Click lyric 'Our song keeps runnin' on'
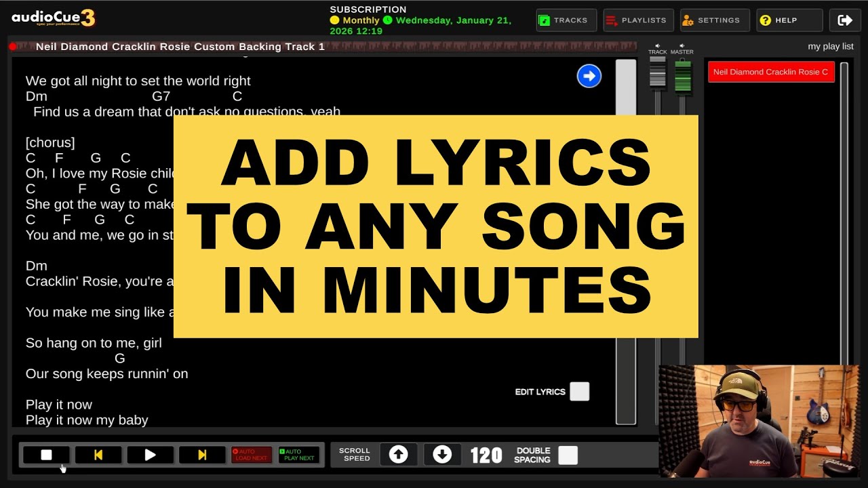 click(x=106, y=373)
